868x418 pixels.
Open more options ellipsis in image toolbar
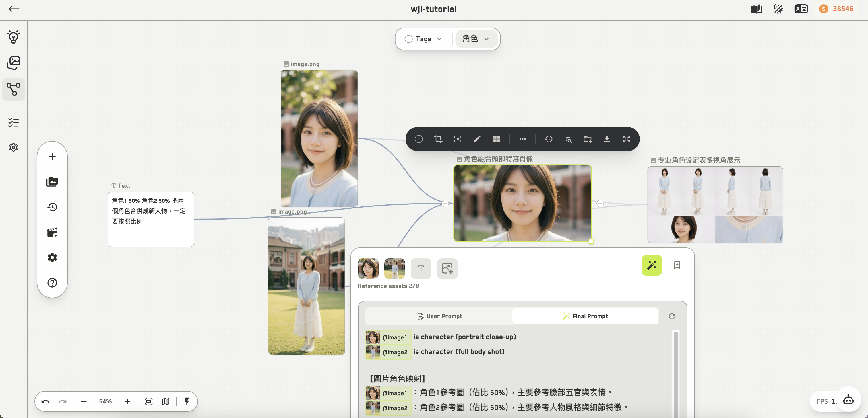523,139
